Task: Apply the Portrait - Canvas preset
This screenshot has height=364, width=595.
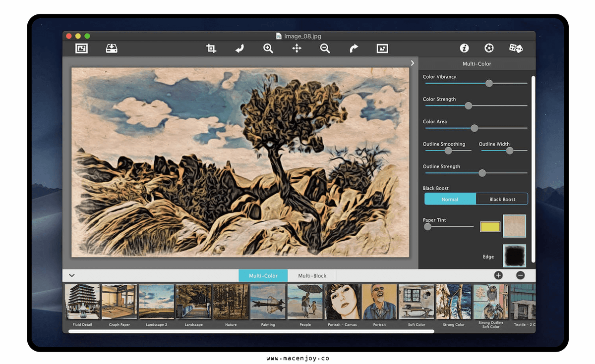Action: pyautogui.click(x=343, y=302)
